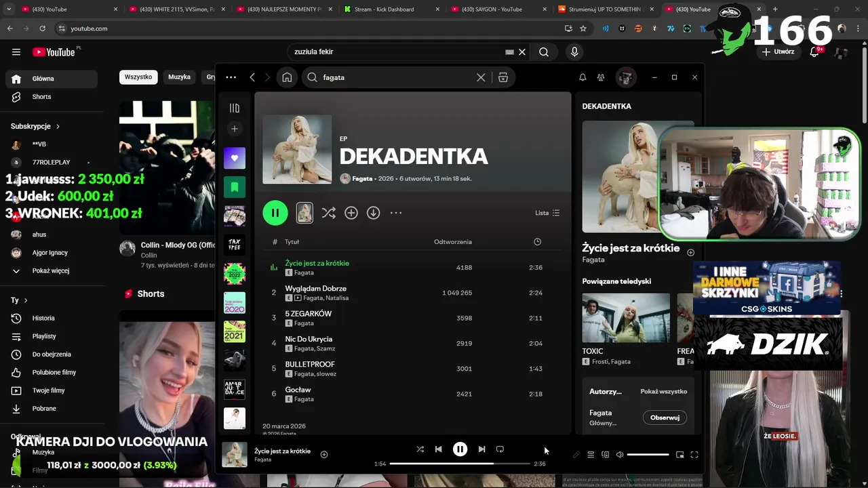Create a new playlist with the sidebar plus
This screenshot has height=488, width=868.
pyautogui.click(x=235, y=129)
